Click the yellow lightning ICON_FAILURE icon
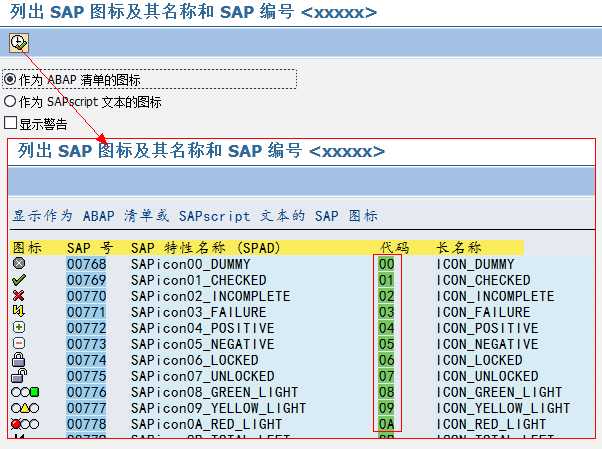This screenshot has height=449, width=602. (18, 311)
